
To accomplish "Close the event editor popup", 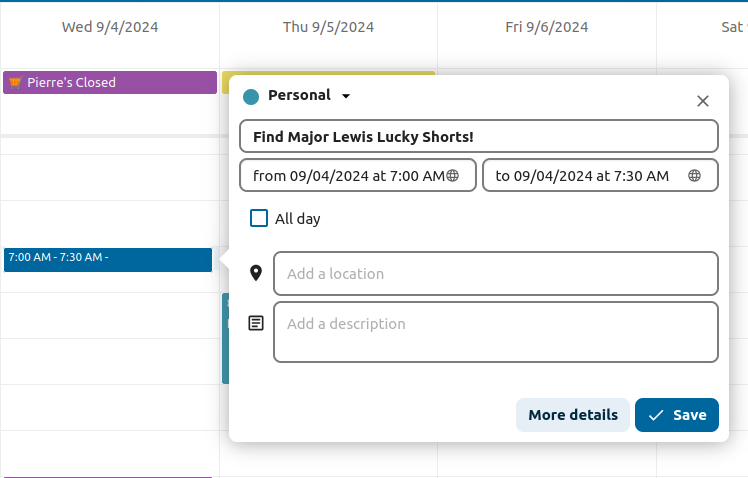I will click(703, 101).
